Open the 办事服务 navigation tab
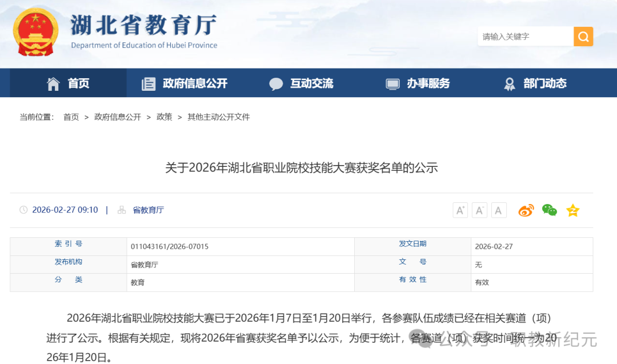The height and width of the screenshot is (364, 617). [x=418, y=83]
